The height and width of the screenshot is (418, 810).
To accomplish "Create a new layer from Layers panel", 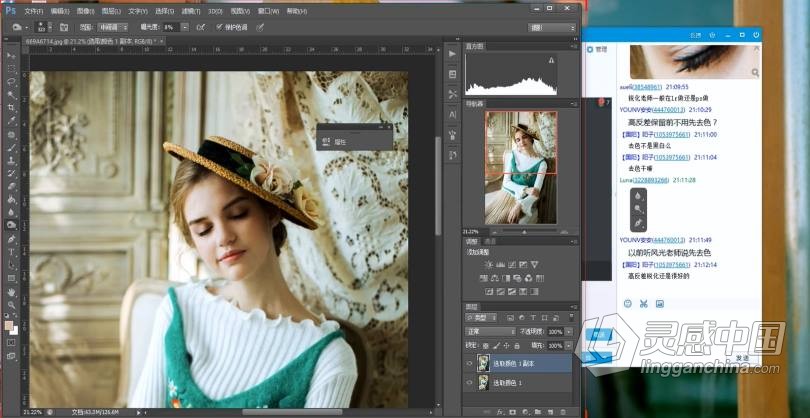I will 550,412.
